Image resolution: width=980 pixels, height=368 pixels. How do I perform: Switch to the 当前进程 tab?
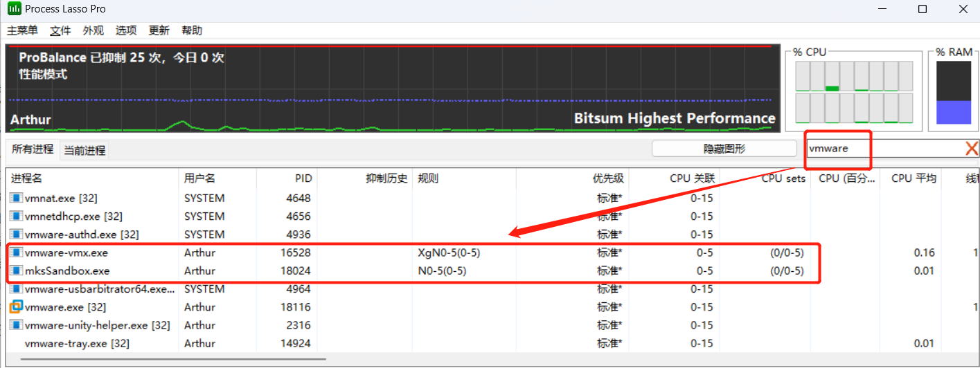(x=84, y=150)
